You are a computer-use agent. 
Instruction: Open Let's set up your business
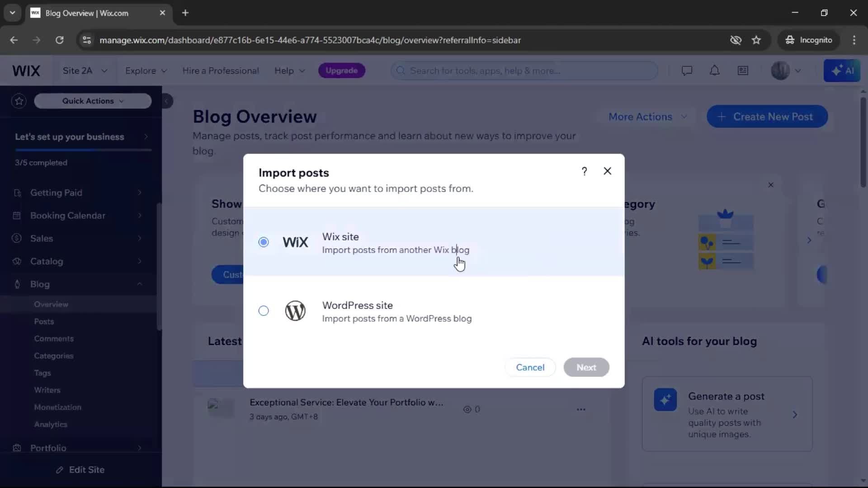[81, 137]
